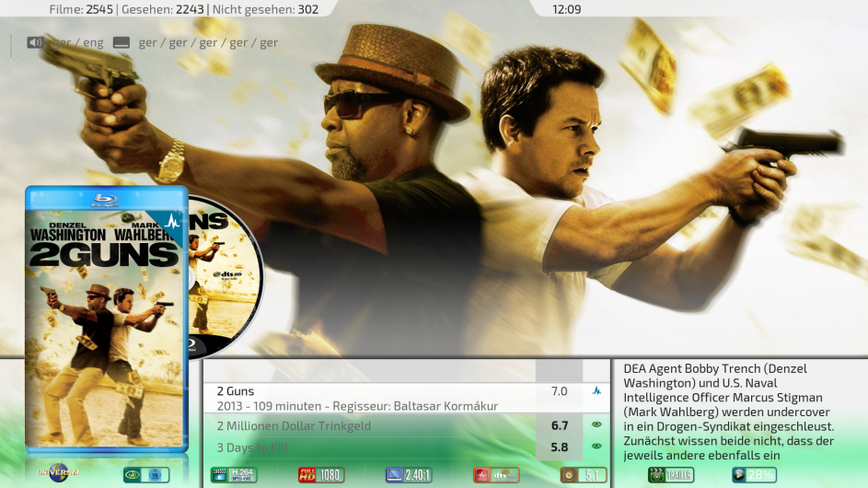Click the audio languages text ger / eng
Viewport: 868px width, 488px height.
pos(77,42)
